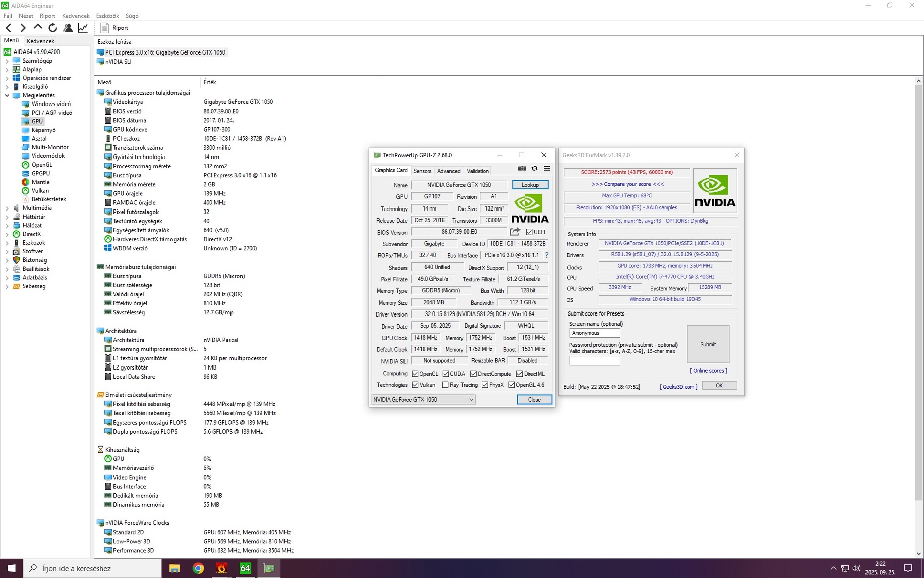Switch to GPU-Z on the taskbar

click(269, 568)
